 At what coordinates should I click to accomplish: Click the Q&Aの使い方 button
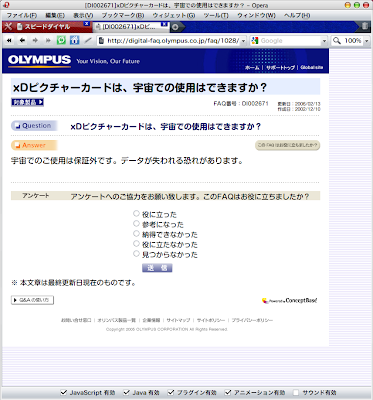click(32, 300)
